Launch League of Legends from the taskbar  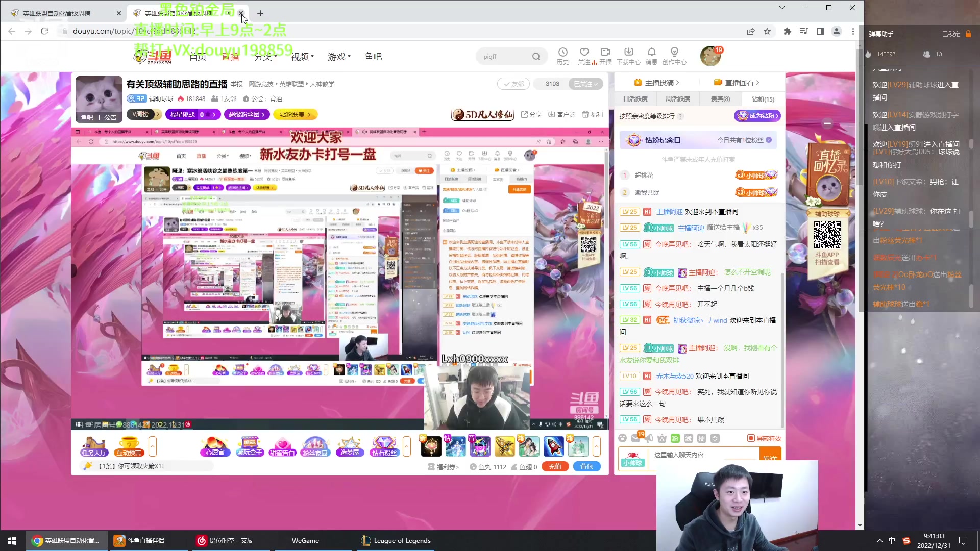(396, 540)
